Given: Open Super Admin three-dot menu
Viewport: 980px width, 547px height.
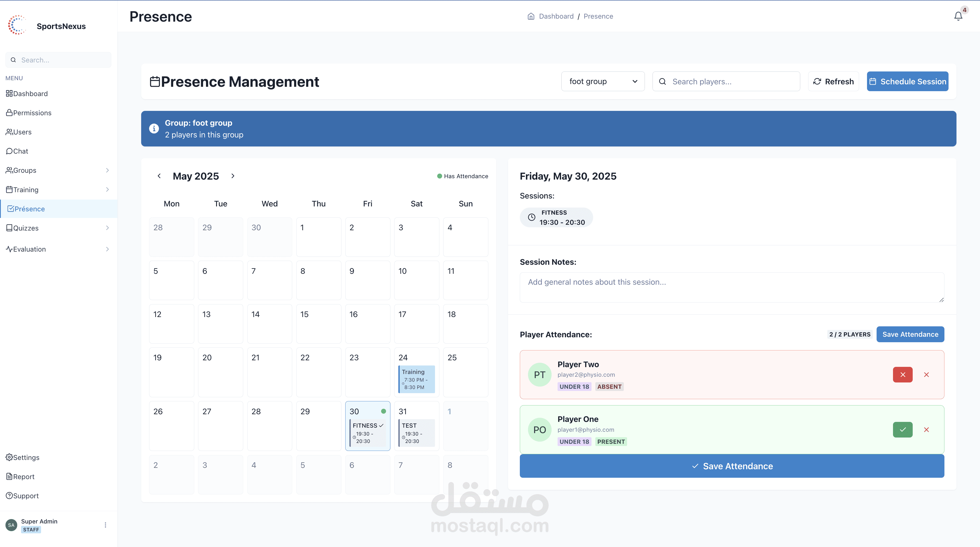Looking at the screenshot, I should pyautogui.click(x=105, y=525).
